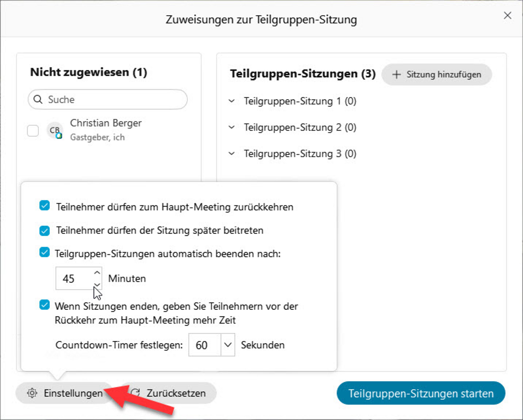The height and width of the screenshot is (420, 523).
Task: Select the Christian Berger checkbox
Action: pos(33,131)
